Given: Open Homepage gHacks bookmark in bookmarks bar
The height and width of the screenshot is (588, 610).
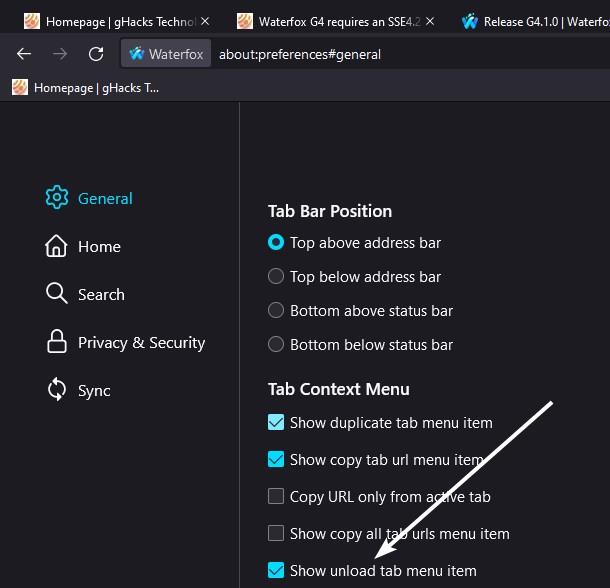Looking at the screenshot, I should (86, 87).
